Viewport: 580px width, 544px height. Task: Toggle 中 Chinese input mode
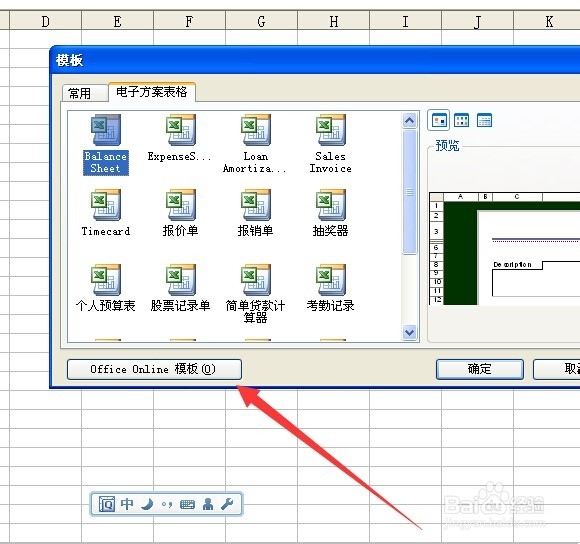(x=127, y=504)
